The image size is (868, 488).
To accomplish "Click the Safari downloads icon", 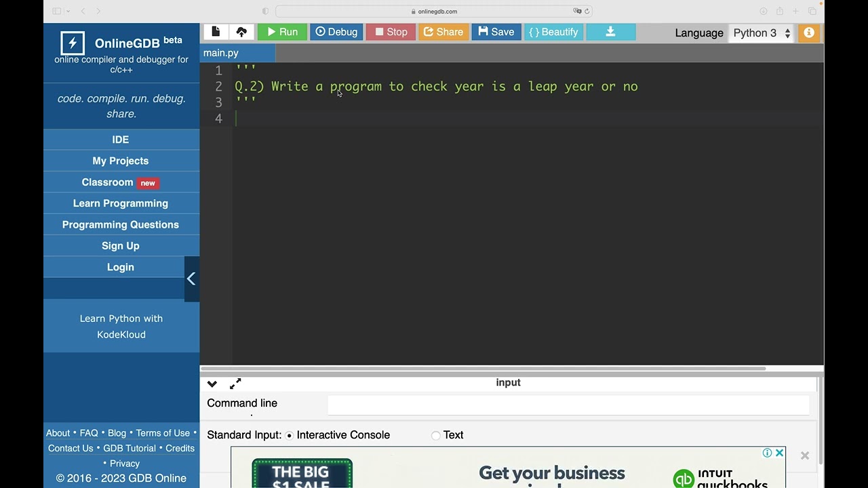I will tap(764, 12).
